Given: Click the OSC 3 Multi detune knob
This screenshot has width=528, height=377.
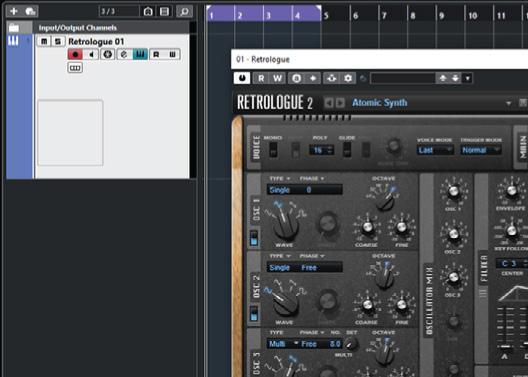Looking at the screenshot, I should coord(350,343).
